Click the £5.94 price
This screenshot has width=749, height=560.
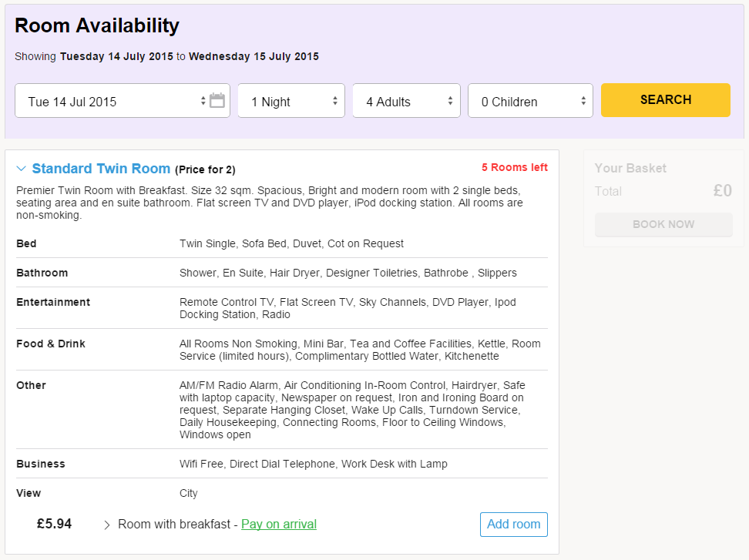click(x=55, y=524)
